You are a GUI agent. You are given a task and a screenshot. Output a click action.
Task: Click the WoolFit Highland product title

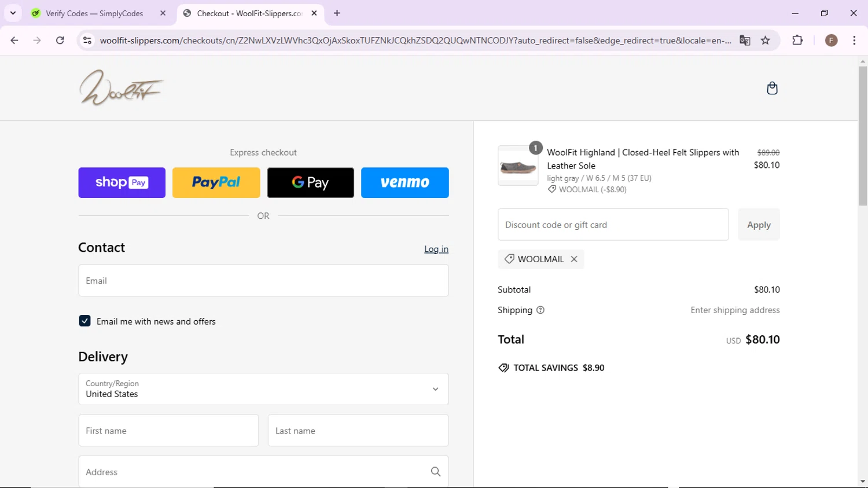click(643, 159)
